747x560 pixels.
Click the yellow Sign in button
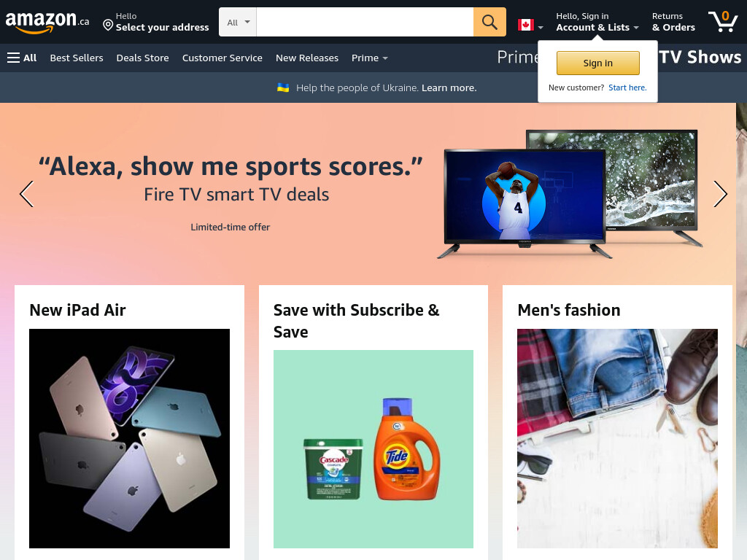(x=598, y=63)
